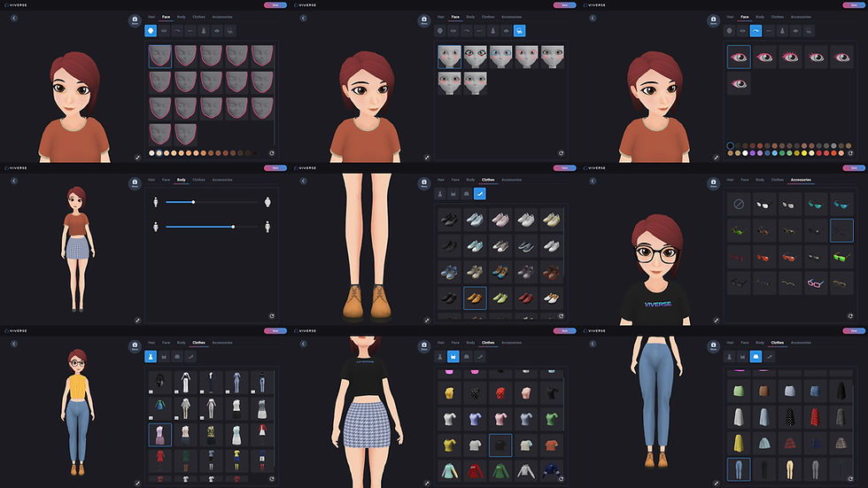Open Hair tab in face-shape panel
This screenshot has height=488, width=868.
tap(151, 17)
